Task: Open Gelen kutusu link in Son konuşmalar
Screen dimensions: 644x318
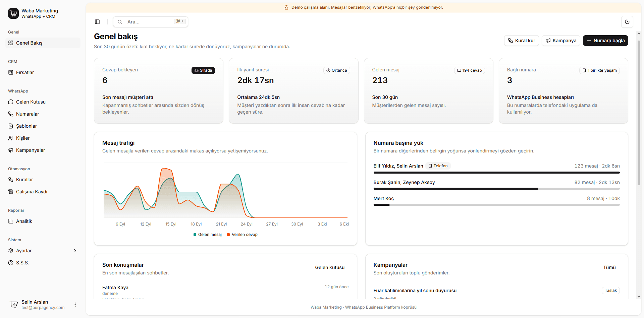Action: pyautogui.click(x=330, y=267)
